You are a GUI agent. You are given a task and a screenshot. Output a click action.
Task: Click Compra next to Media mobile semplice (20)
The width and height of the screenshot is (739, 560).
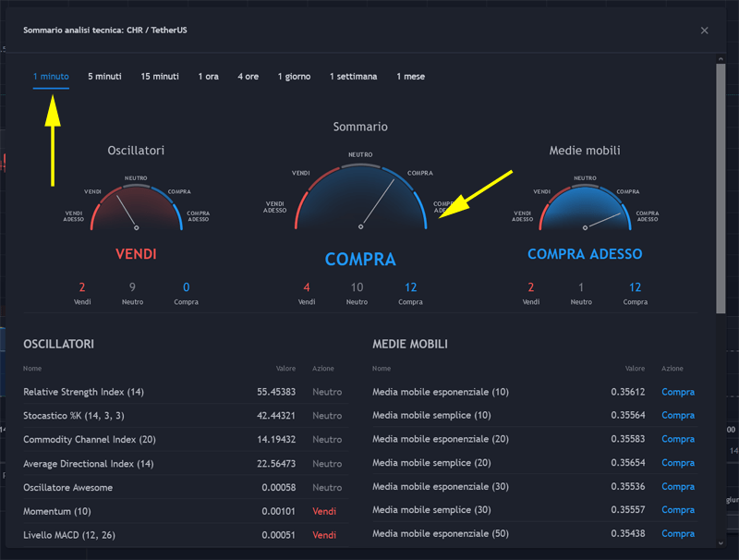(x=678, y=463)
